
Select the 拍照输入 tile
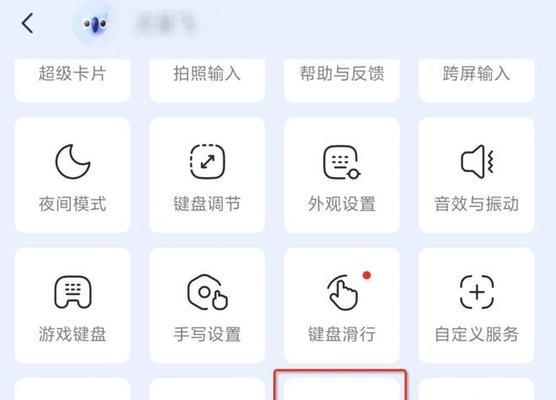coord(207,80)
